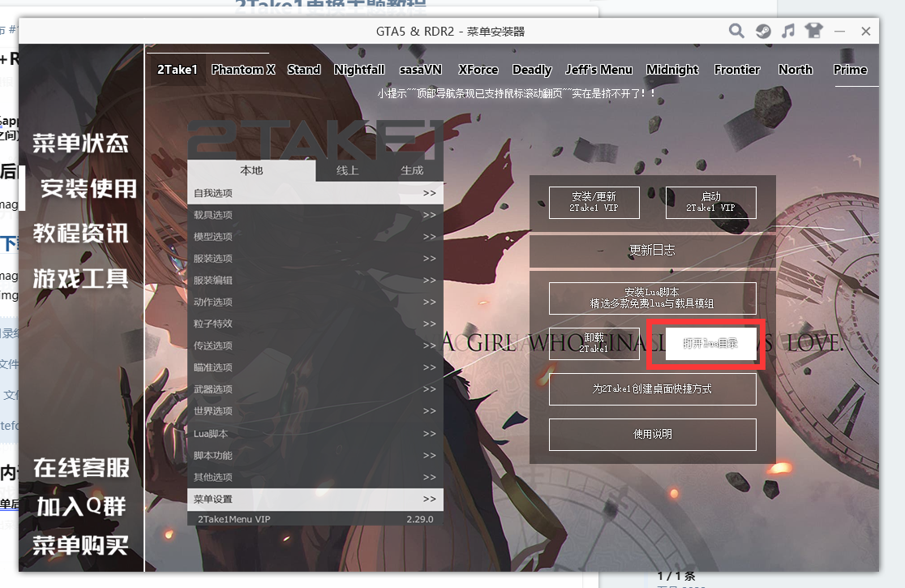Expand 自我选项 with its >> arrow
Screen dimensions: 905x588
[429, 193]
